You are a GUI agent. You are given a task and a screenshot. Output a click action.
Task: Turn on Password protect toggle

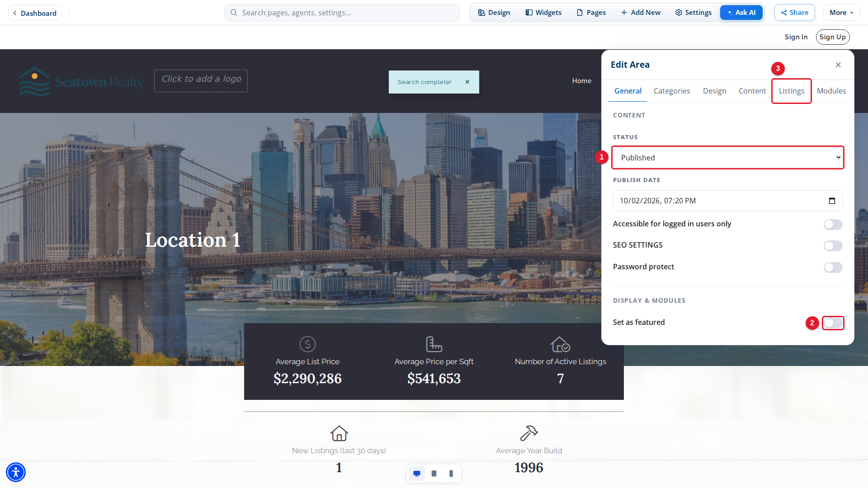pyautogui.click(x=833, y=267)
